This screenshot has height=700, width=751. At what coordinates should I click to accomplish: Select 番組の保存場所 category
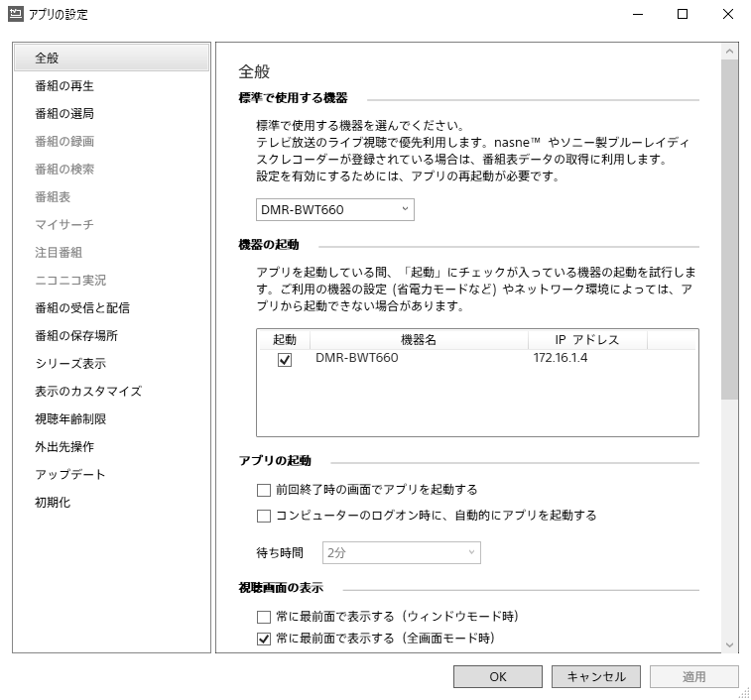[x=75, y=336]
